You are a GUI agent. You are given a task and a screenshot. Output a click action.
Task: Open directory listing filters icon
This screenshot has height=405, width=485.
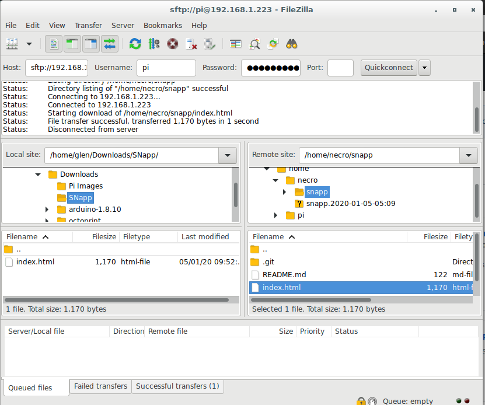pyautogui.click(x=236, y=44)
